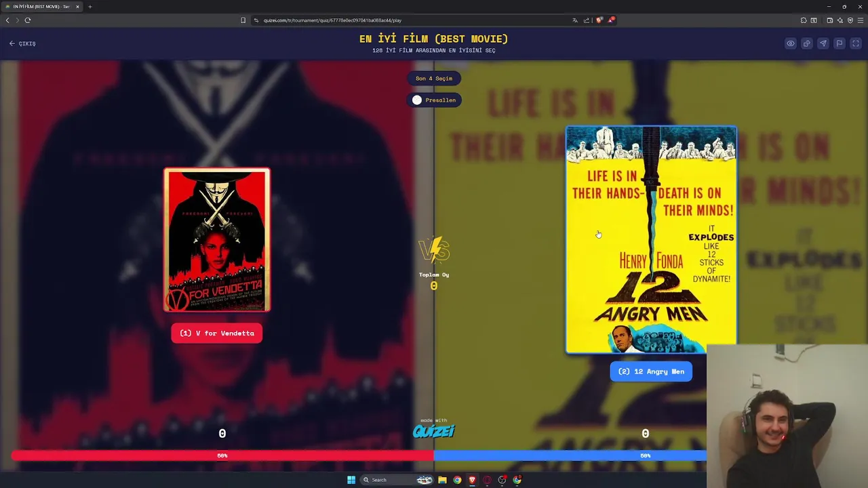Click ÇIKIŞ back arrow to exit

click(22, 43)
